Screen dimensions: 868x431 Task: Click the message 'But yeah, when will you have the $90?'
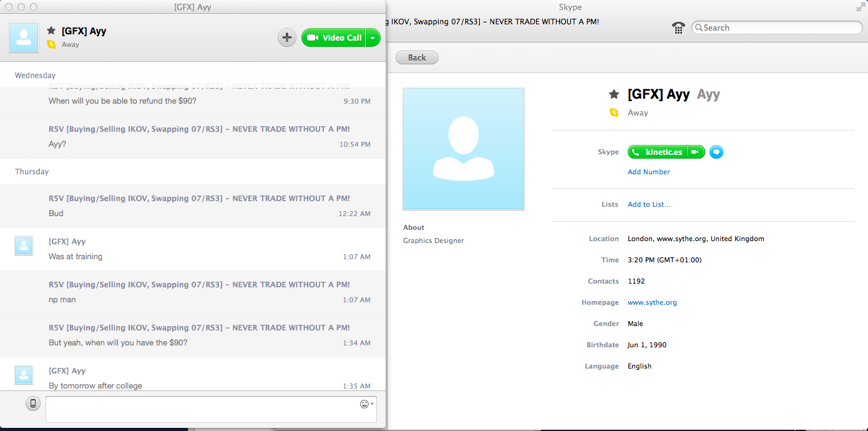coord(118,342)
